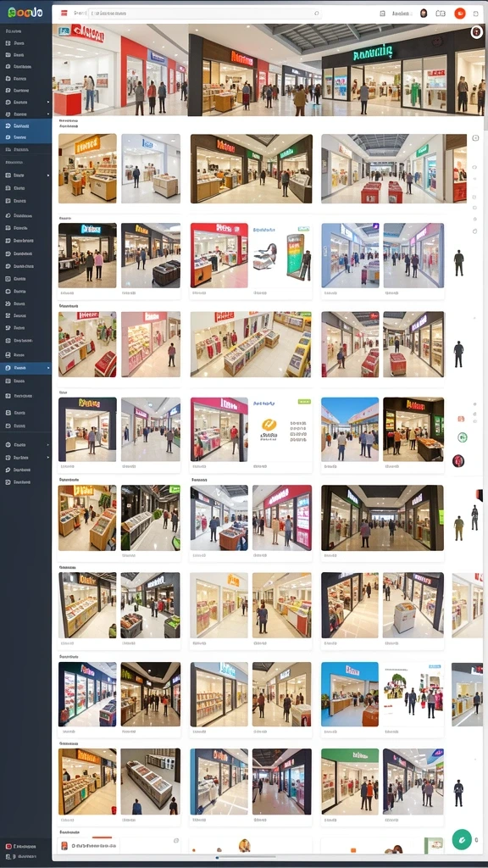Click the green circle icon on right edge
Screen dimensions: 488x868
coord(463,438)
